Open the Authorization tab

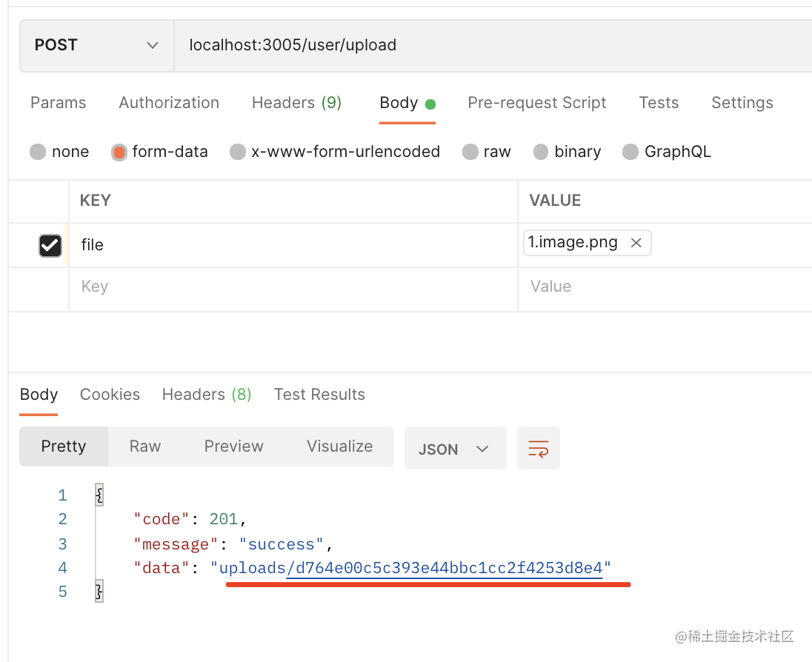169,103
